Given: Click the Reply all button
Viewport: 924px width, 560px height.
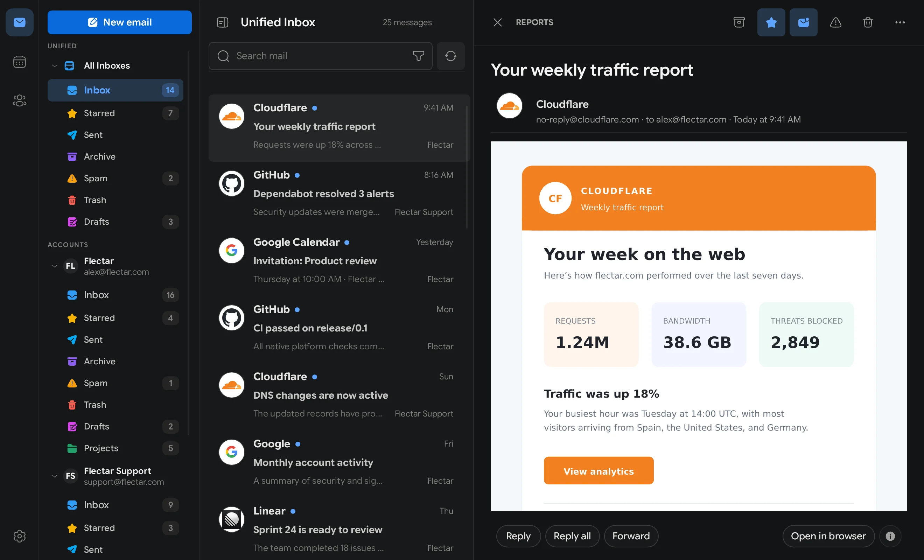Looking at the screenshot, I should click(x=572, y=536).
